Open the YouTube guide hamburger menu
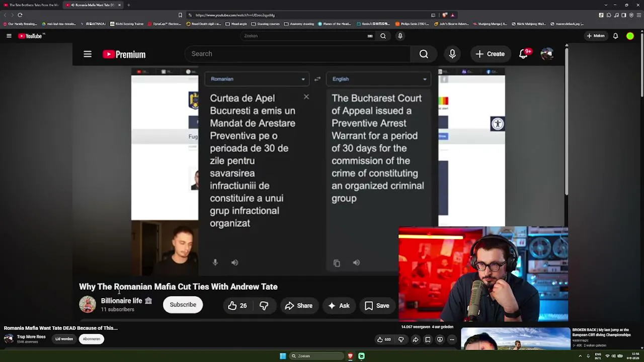Screen dimensions: 644x362 (9, 36)
